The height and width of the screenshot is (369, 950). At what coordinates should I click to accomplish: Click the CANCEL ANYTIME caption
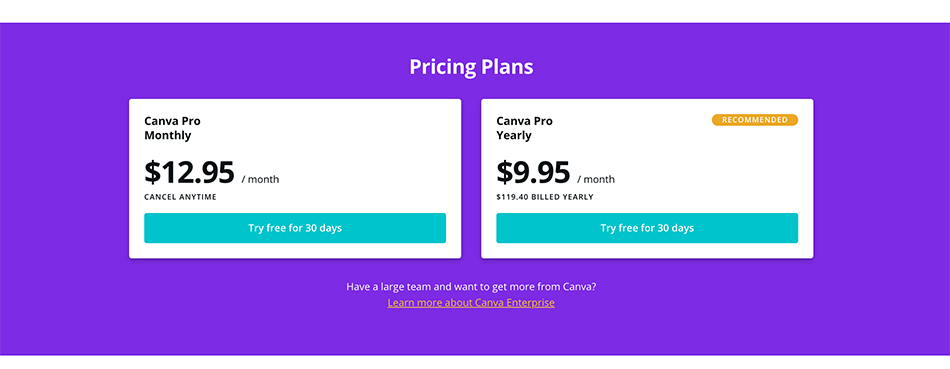tap(180, 197)
